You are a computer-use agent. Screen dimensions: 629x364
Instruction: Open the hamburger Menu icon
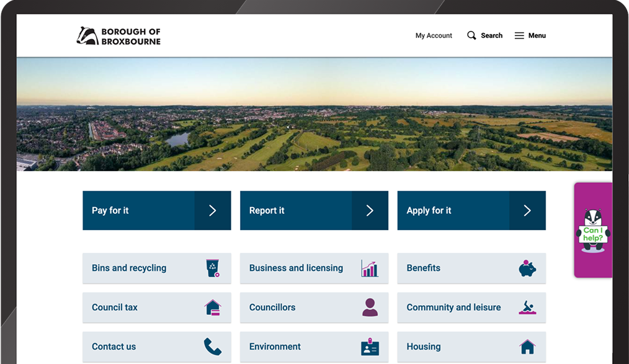[x=519, y=35]
